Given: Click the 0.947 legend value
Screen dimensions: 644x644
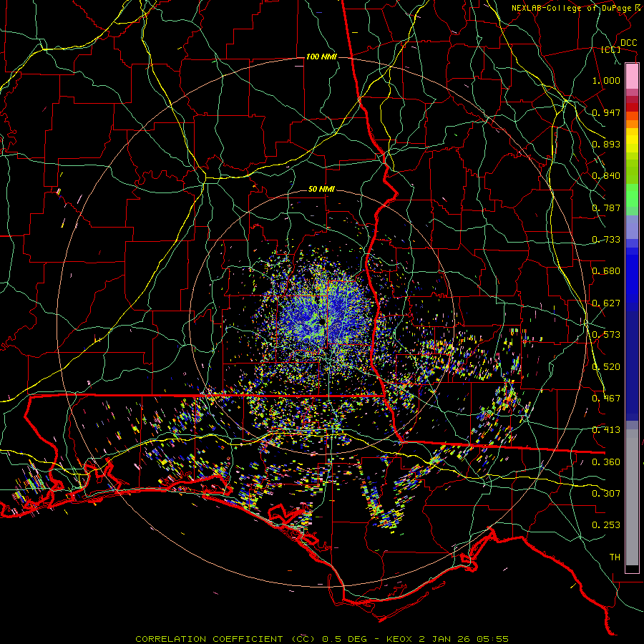Looking at the screenshot, I should click(x=606, y=112).
